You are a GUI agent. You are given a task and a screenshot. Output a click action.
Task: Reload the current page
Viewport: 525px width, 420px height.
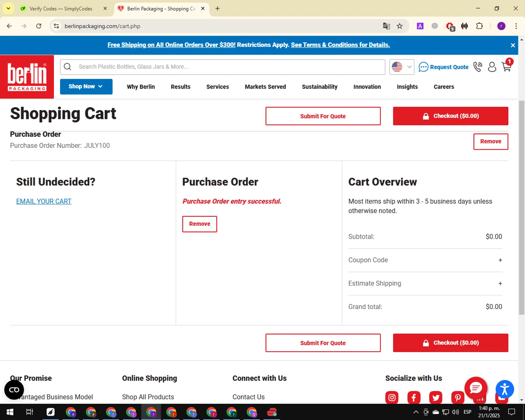(39, 26)
